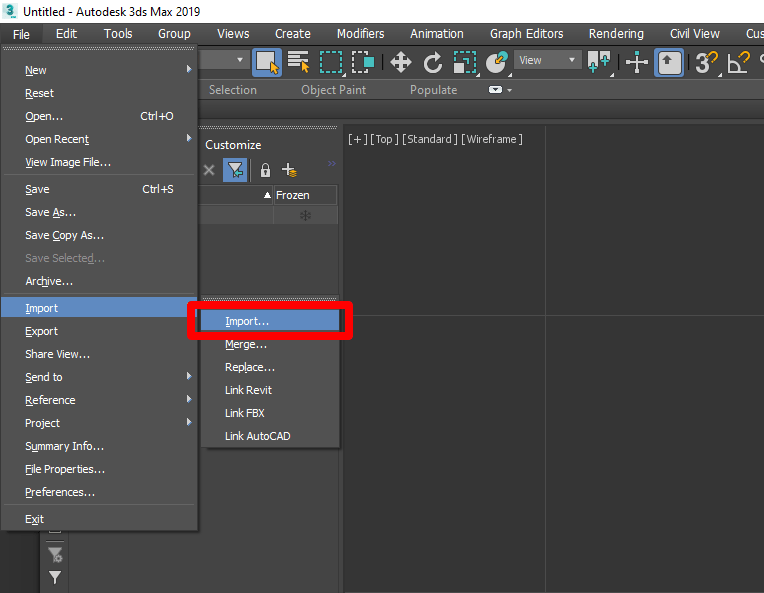
Task: Expand the Send to submenu
Action: click(x=99, y=377)
